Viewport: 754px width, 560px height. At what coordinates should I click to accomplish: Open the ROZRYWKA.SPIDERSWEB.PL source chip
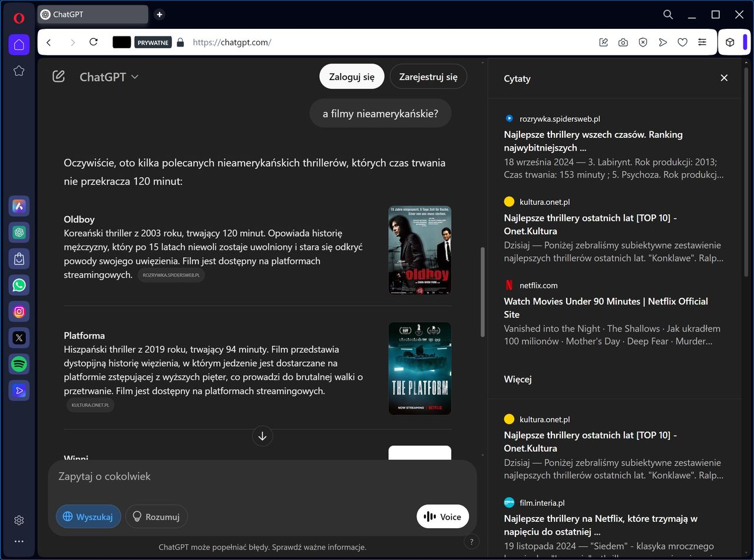click(x=171, y=275)
